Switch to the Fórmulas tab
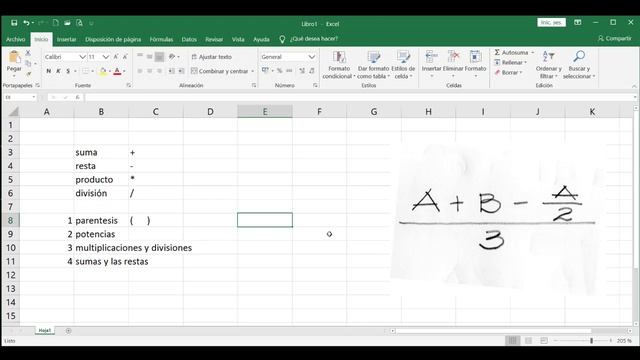Image resolution: width=640 pixels, height=360 pixels. (x=161, y=39)
